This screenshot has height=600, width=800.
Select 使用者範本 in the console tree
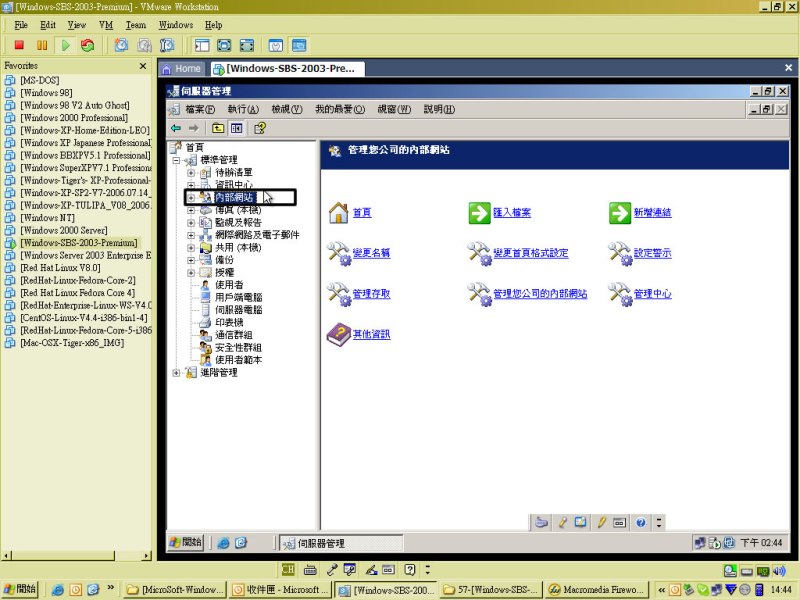(238, 360)
